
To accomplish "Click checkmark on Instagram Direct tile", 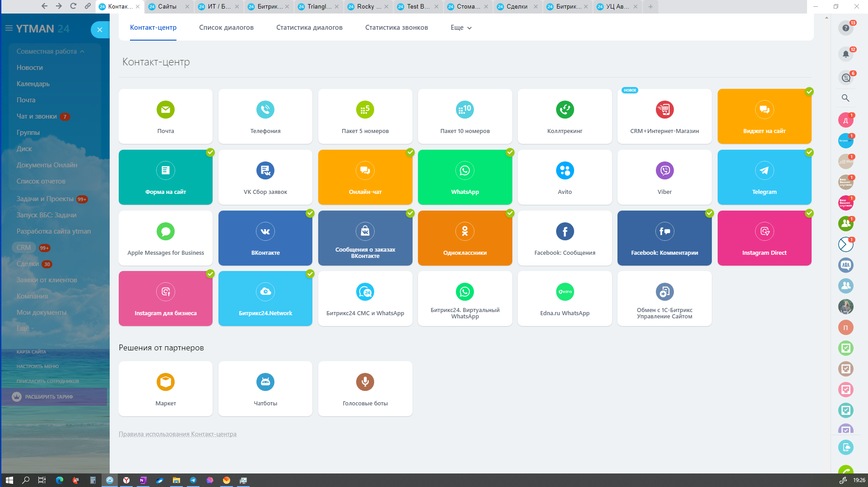I will point(809,213).
